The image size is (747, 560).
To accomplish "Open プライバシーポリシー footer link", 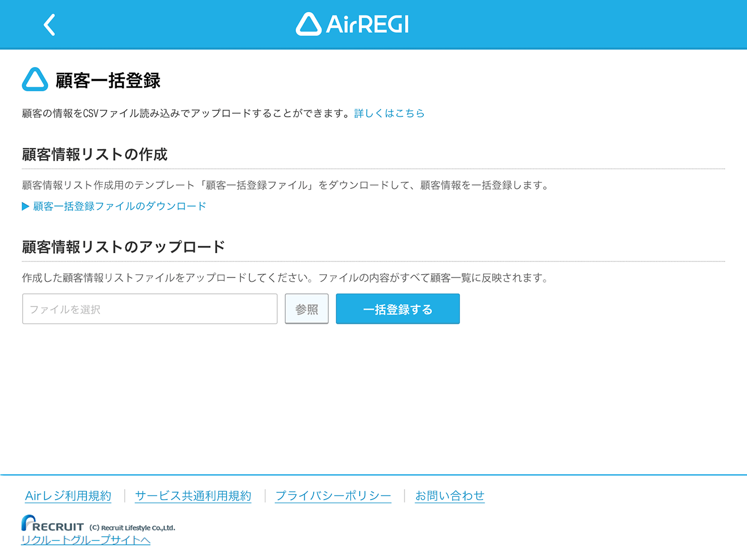I will (x=333, y=496).
